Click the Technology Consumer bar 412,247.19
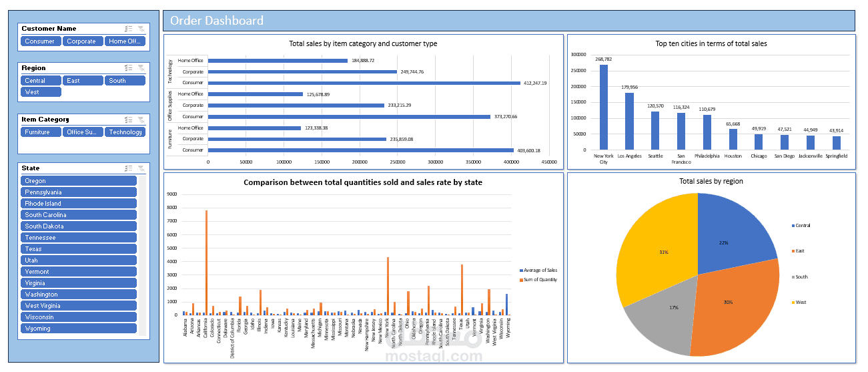The image size is (868, 372). click(x=364, y=83)
